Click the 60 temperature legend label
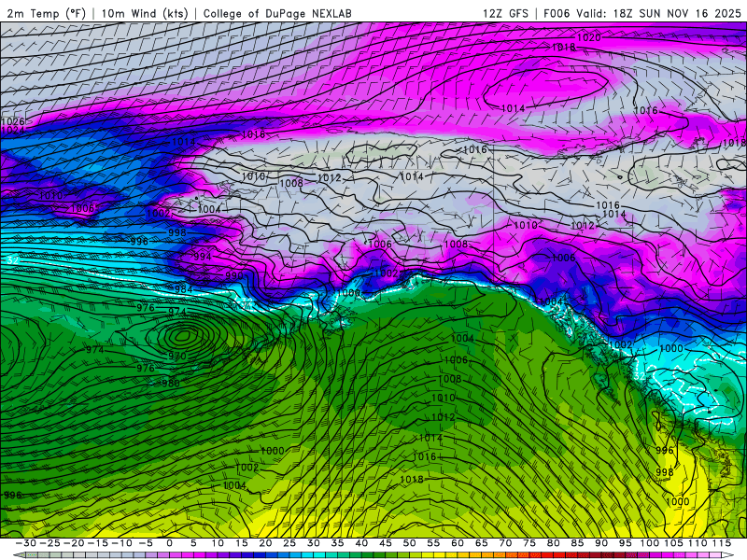 tap(457, 543)
